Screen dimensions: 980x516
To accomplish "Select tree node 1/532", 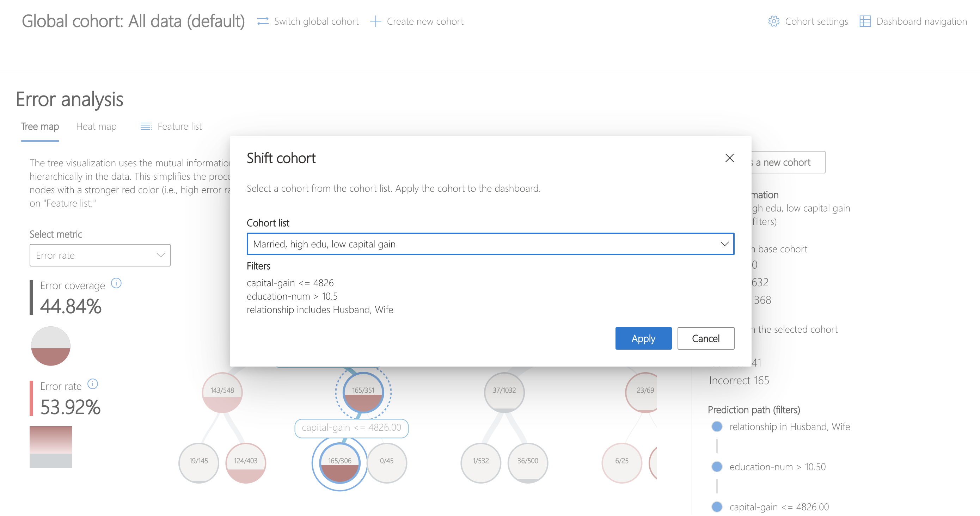I will tap(481, 463).
